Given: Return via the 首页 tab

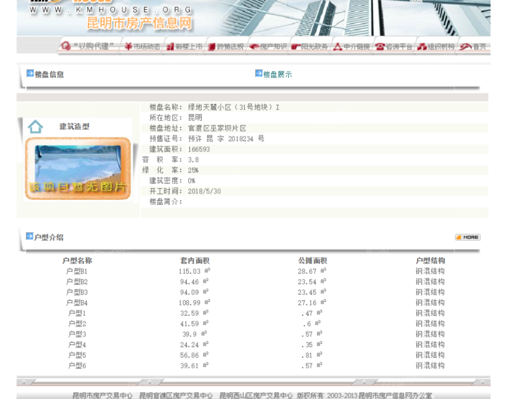Looking at the screenshot, I should pyautogui.click(x=473, y=46).
